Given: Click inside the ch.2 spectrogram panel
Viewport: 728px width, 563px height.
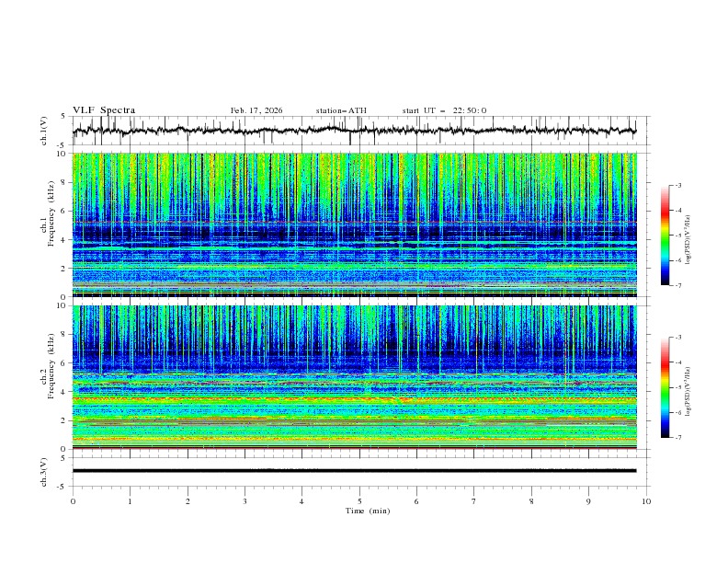Looking at the screenshot, I should coord(355,377).
